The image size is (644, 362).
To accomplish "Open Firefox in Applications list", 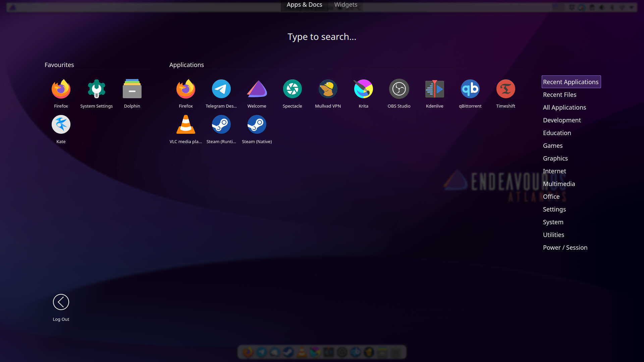I will (185, 94).
